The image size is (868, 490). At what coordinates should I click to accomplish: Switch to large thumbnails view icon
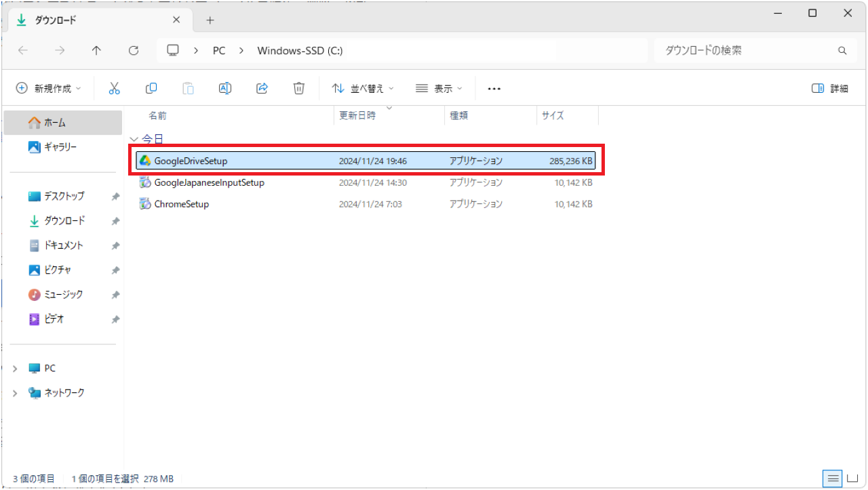tap(852, 478)
